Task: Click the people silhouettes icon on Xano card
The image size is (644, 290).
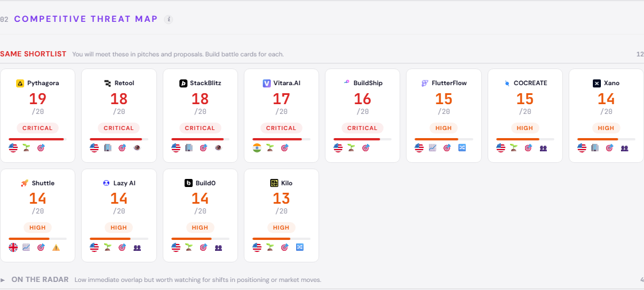Action: 624,148
